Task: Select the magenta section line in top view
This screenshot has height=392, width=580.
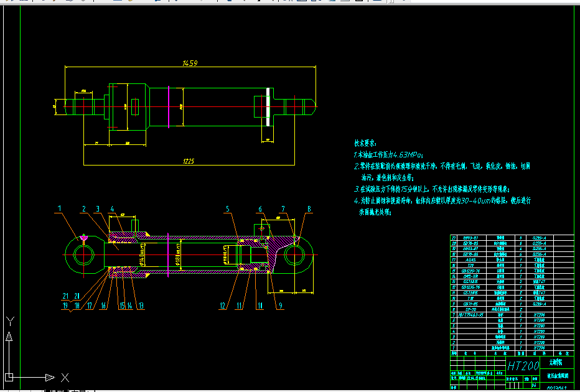Action: point(168,107)
